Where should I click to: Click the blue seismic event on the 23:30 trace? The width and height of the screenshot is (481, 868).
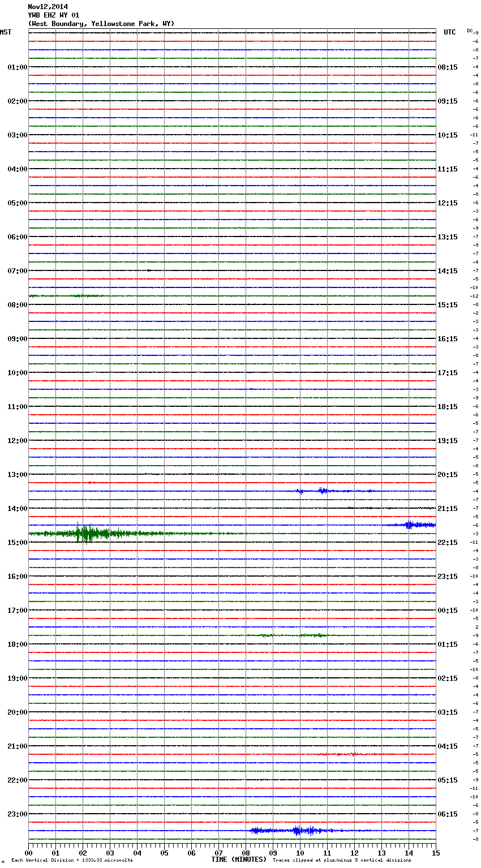click(x=295, y=831)
